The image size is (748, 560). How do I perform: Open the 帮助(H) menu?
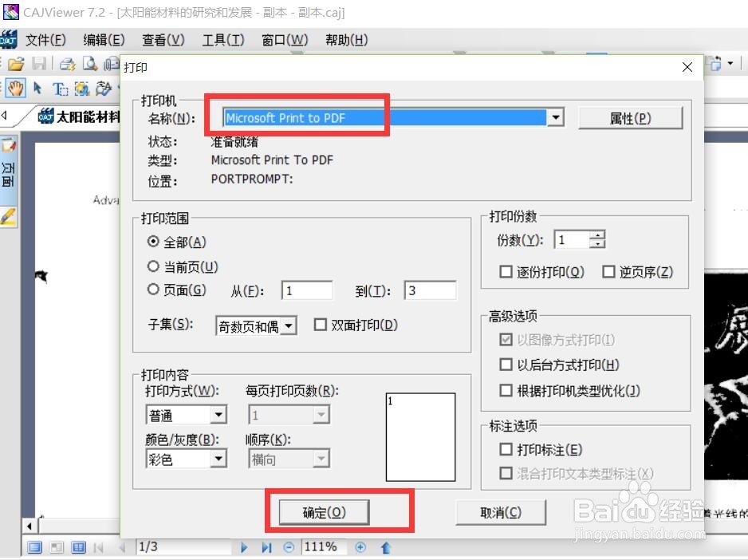346,40
